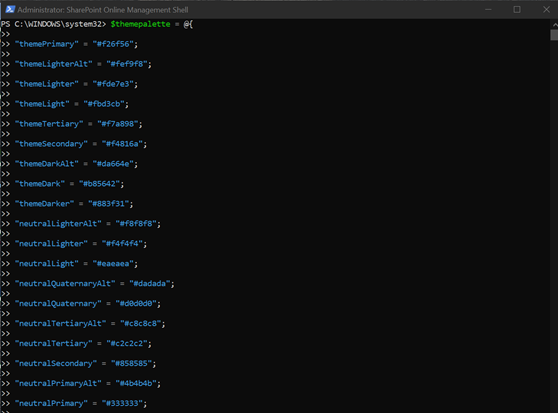
Task: Click the "#858585" value
Action: (131, 363)
